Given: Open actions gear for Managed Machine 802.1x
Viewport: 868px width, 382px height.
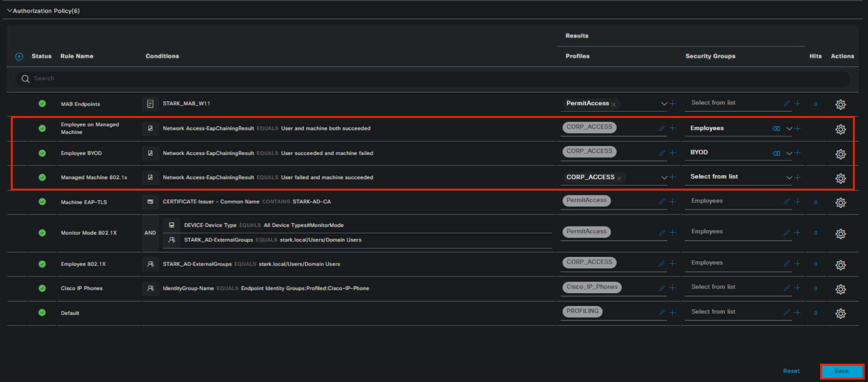Looking at the screenshot, I should pos(840,178).
